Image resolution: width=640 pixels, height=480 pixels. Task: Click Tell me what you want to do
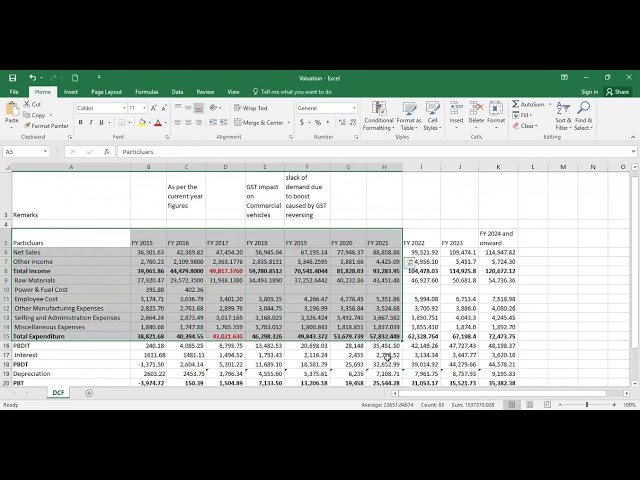tap(292, 92)
